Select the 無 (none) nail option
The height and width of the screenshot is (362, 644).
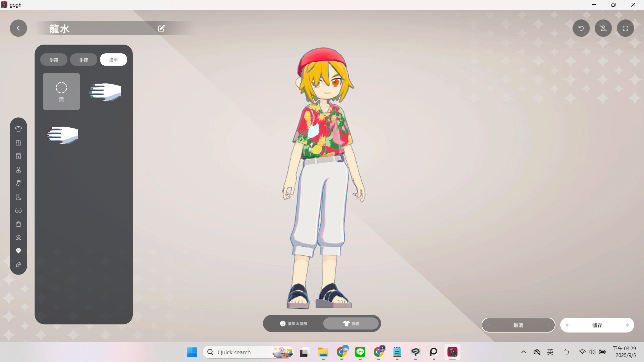pyautogui.click(x=61, y=92)
